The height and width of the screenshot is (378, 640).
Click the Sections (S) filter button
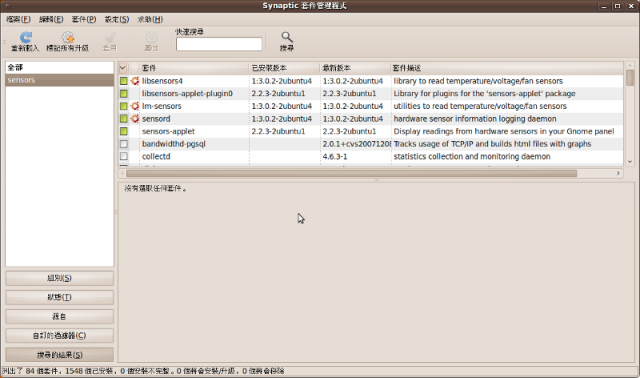[60, 278]
